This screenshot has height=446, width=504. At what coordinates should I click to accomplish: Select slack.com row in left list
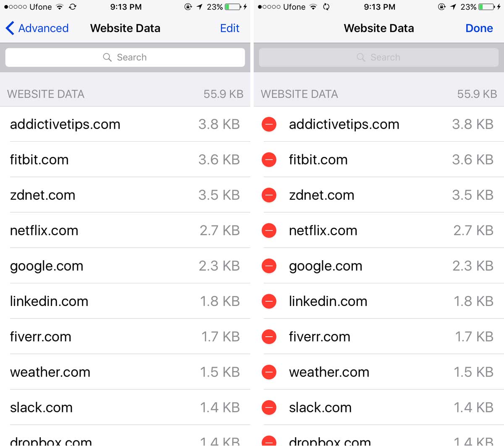coord(125,407)
